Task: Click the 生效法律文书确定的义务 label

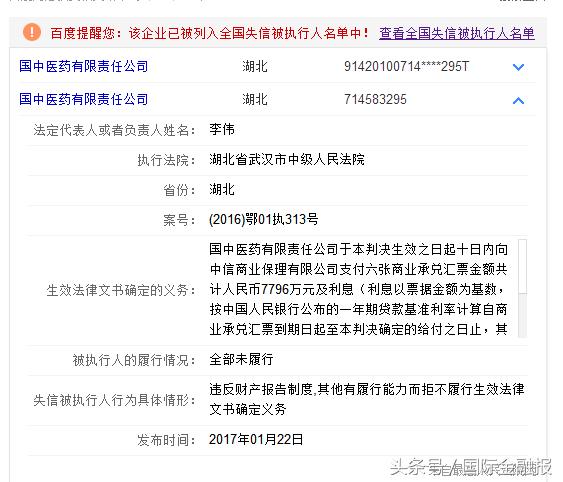Action: pos(121,290)
